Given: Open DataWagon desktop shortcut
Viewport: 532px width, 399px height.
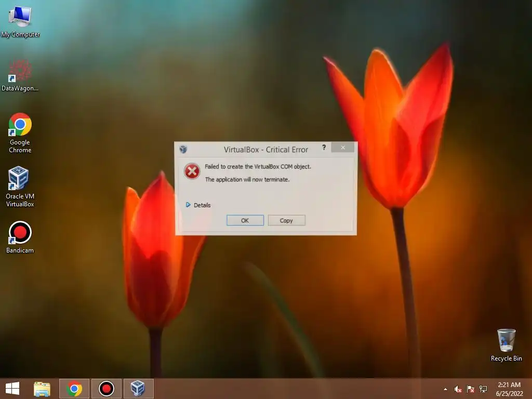Looking at the screenshot, I should [x=20, y=75].
